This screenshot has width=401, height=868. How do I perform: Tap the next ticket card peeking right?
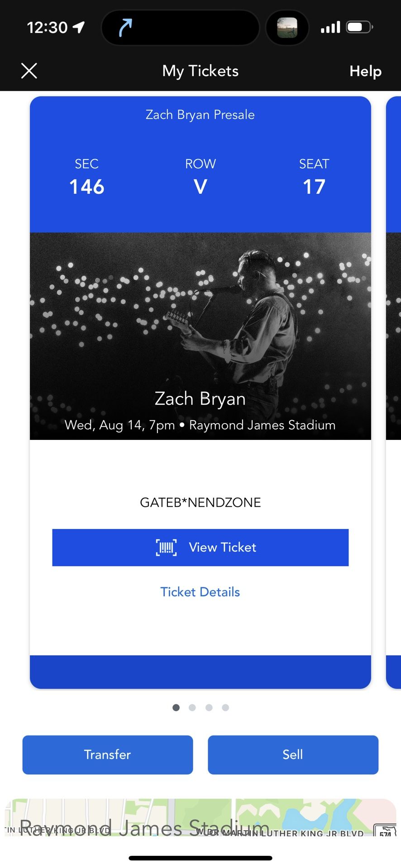point(393,389)
